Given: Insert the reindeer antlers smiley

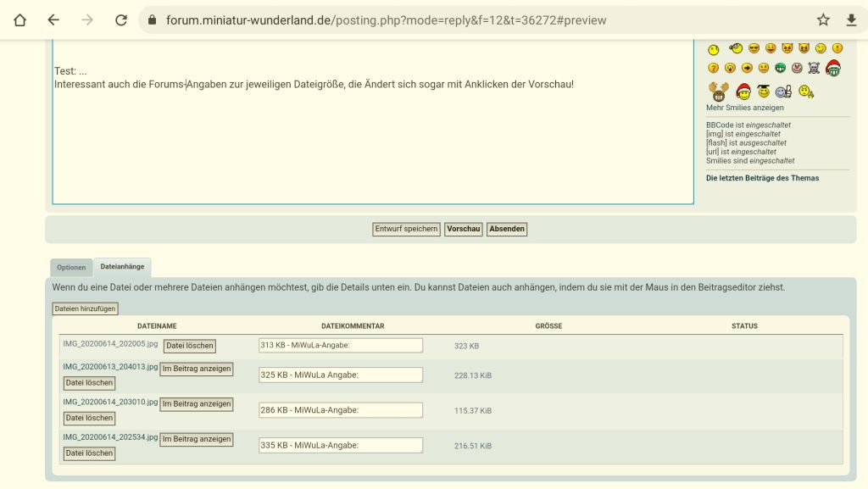Looking at the screenshot, I should click(719, 91).
